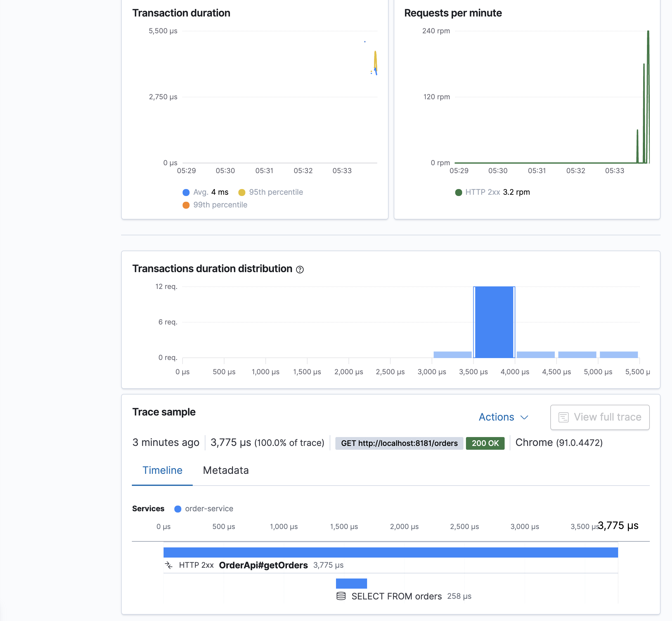Click the distribution help question-mark icon
Screen dimensions: 672x621
300,270
